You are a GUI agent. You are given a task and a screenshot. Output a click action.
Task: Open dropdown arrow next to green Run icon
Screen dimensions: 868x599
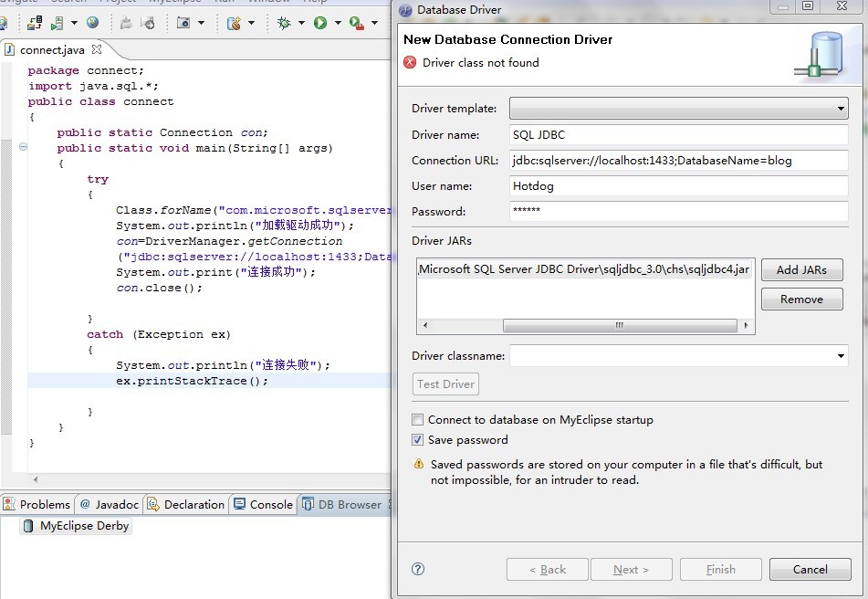(338, 23)
